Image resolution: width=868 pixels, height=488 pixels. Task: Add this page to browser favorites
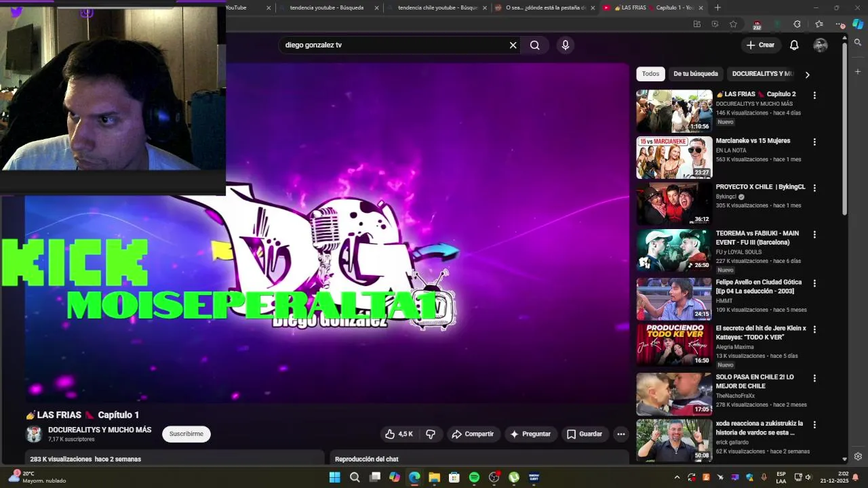click(733, 24)
